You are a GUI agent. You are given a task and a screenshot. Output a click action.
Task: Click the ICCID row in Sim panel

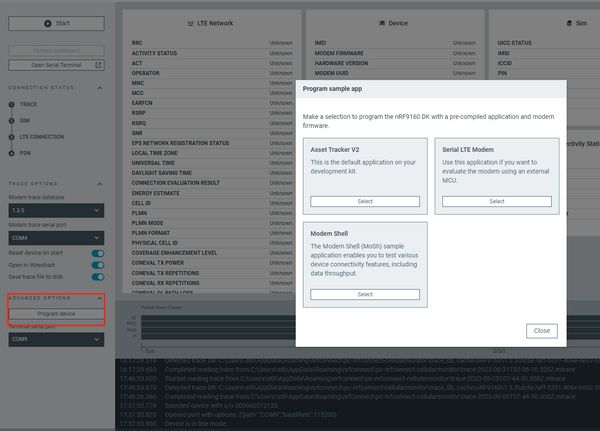548,63
